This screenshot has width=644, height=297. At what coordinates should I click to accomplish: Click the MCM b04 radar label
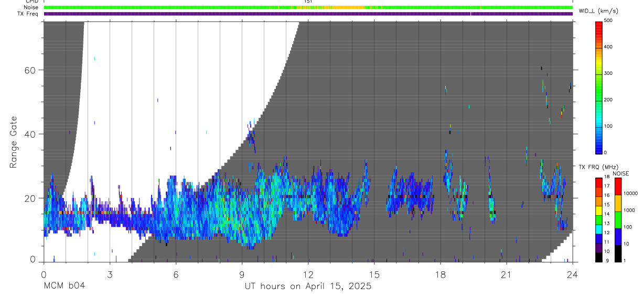click(64, 286)
